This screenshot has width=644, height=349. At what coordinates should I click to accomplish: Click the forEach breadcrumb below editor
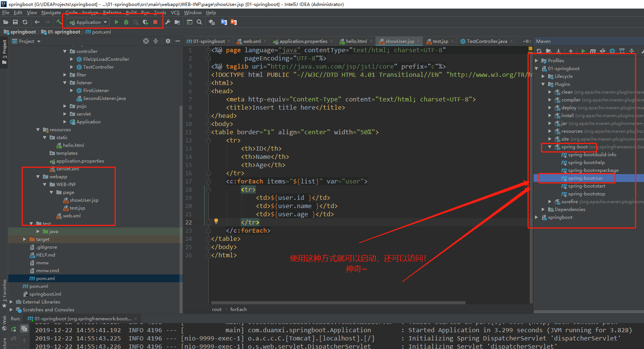coord(238,309)
